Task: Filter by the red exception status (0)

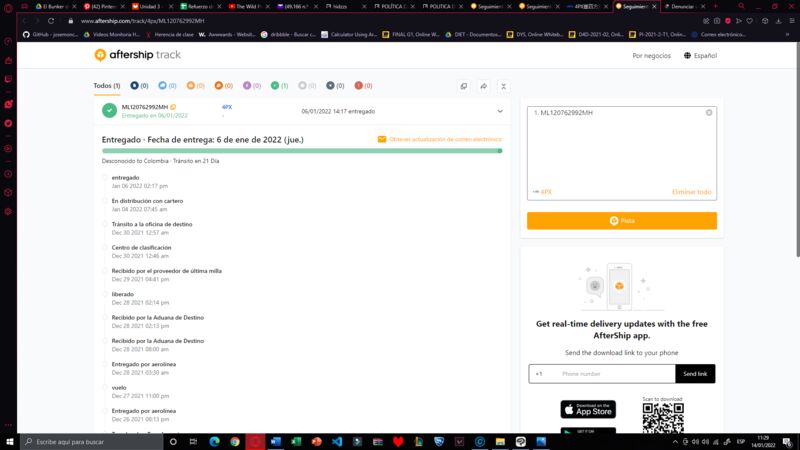Action: pyautogui.click(x=363, y=86)
